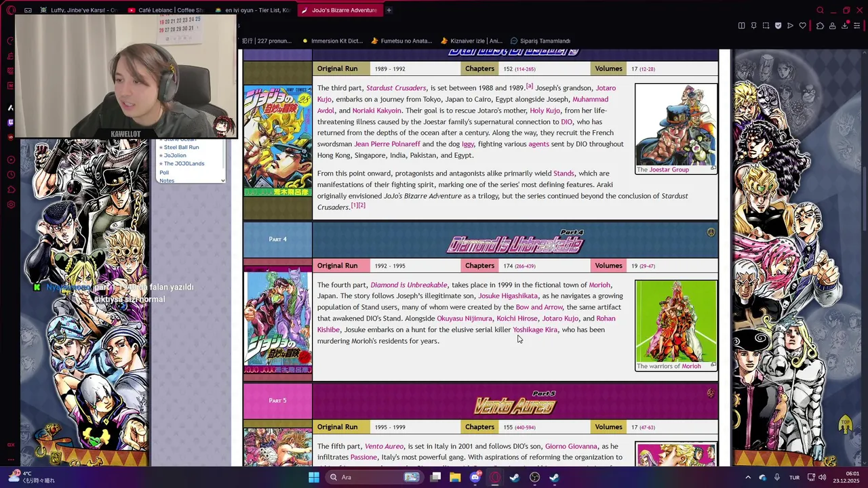868x488 pixels.
Task: Click the taskbar search box Ara
Action: pyautogui.click(x=373, y=477)
